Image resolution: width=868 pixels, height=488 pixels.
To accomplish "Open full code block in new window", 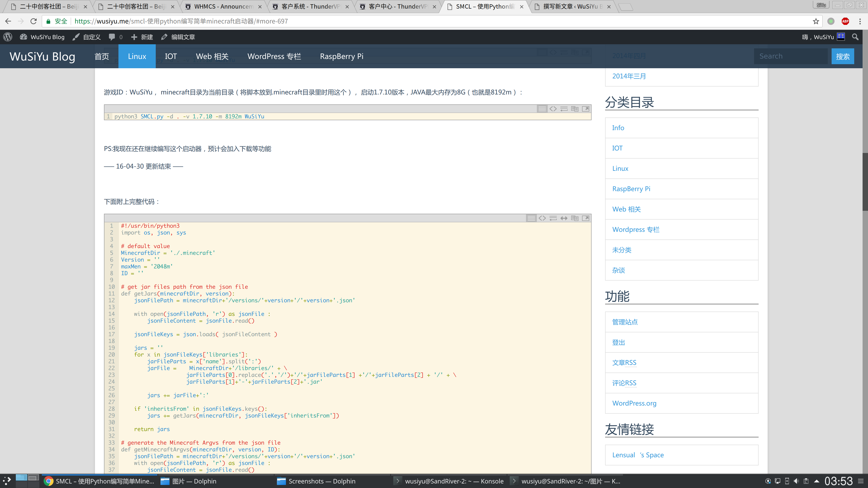I will pyautogui.click(x=586, y=218).
